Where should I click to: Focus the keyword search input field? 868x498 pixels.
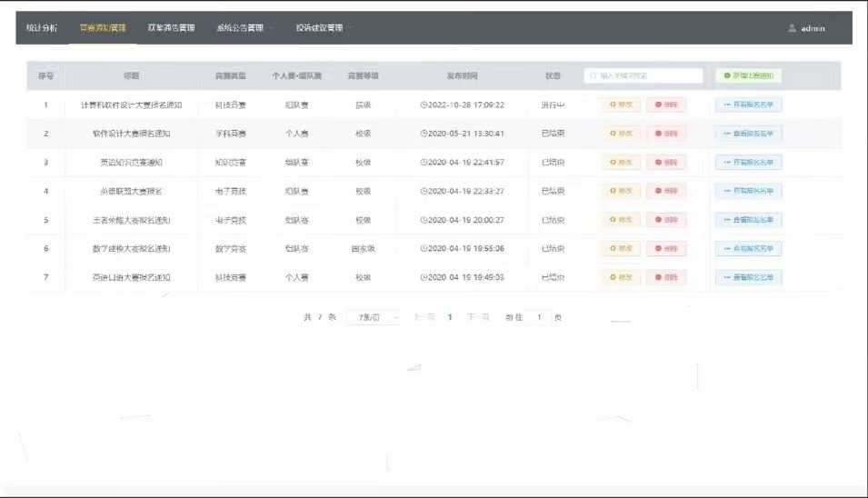tap(644, 75)
